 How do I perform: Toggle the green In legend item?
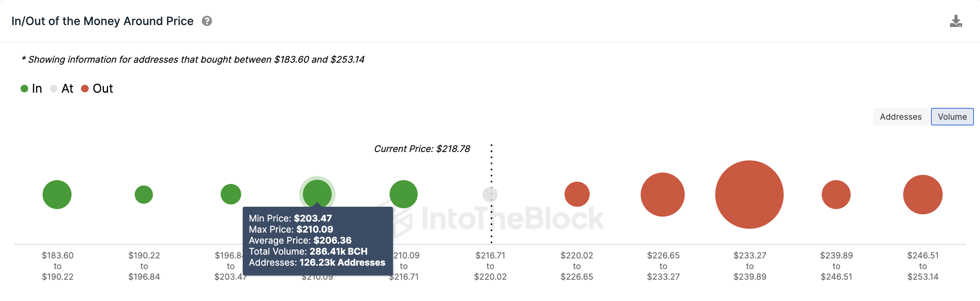click(31, 89)
